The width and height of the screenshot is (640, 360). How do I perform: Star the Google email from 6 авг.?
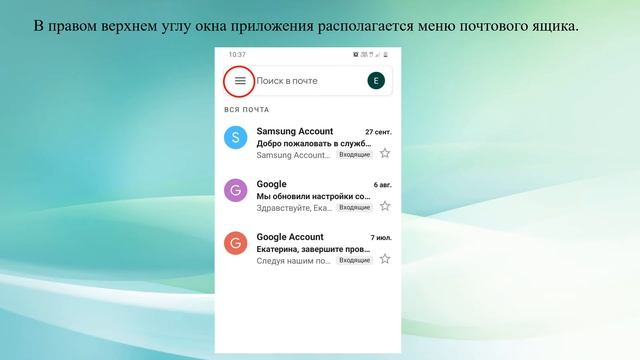385,206
